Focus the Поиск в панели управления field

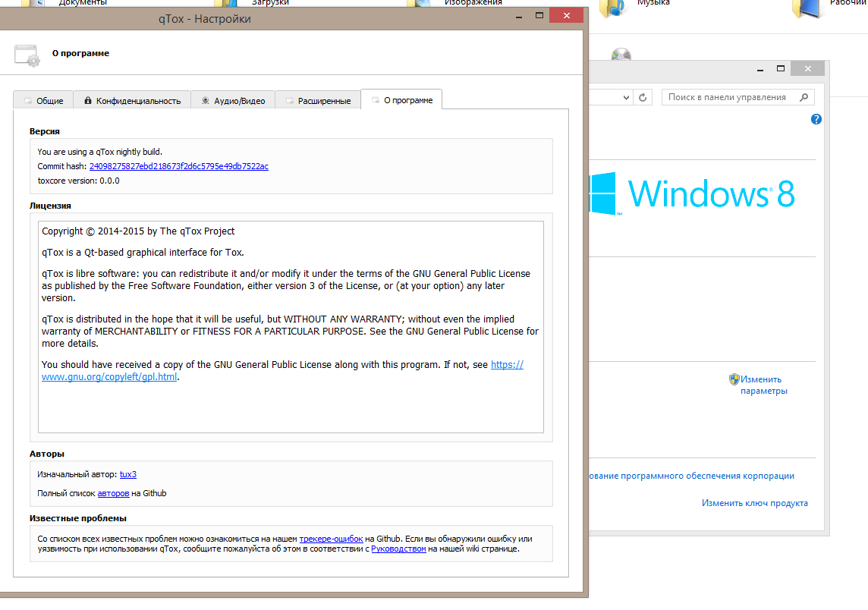pyautogui.click(x=737, y=97)
